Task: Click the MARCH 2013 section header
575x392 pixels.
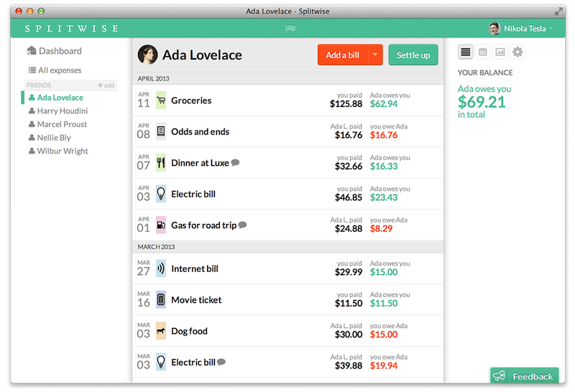Action: (x=288, y=246)
